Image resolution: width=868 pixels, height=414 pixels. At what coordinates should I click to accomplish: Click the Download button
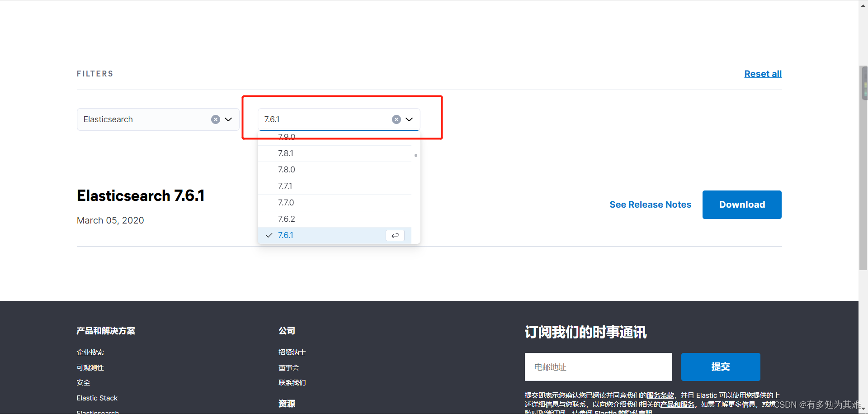tap(741, 204)
